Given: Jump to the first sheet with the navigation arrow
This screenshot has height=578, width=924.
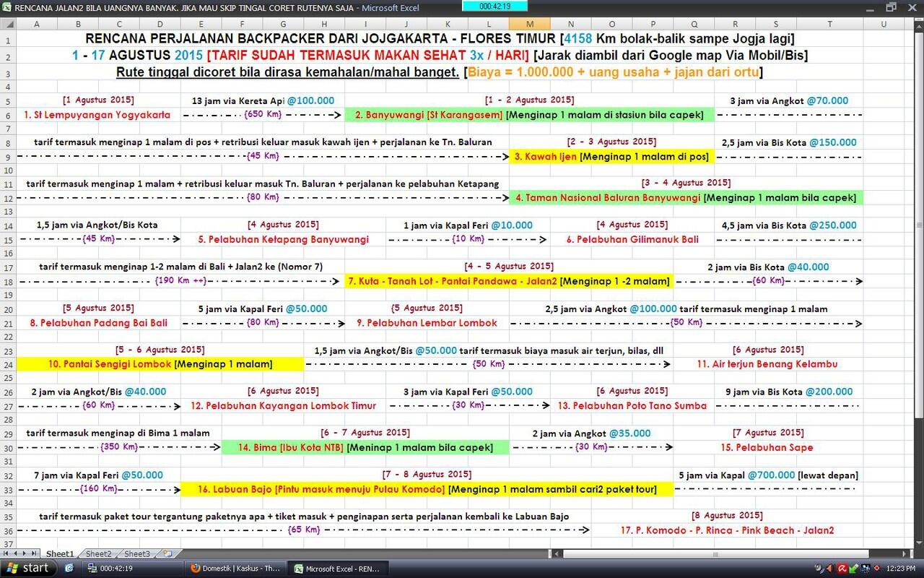Looking at the screenshot, I should click(x=7, y=554).
